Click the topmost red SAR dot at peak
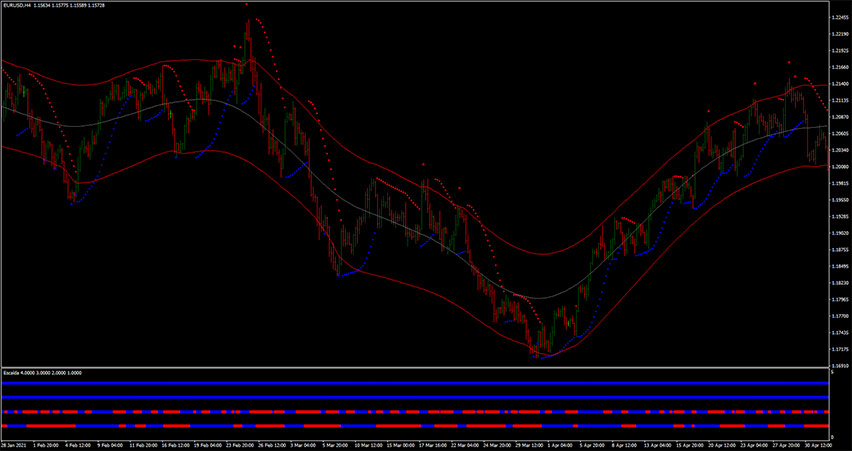This screenshot has width=852, height=451. 247,4
